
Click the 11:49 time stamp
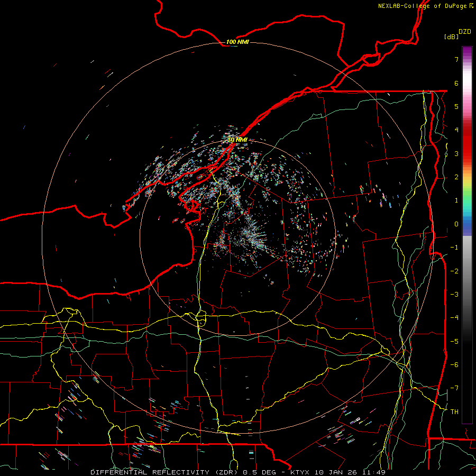tap(373, 472)
